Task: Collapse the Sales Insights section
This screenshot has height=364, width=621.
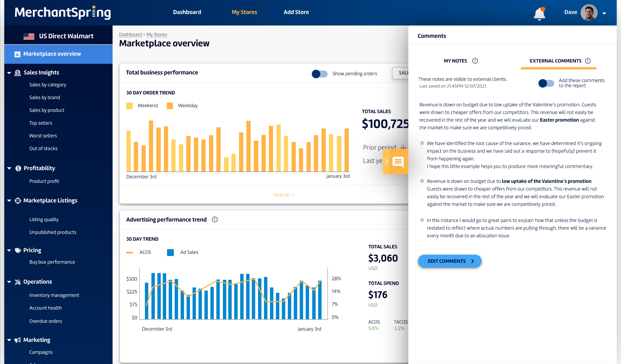Action: pos(9,73)
